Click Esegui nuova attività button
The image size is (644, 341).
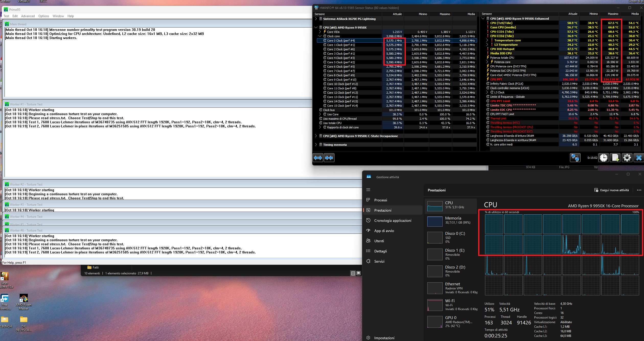coord(611,190)
